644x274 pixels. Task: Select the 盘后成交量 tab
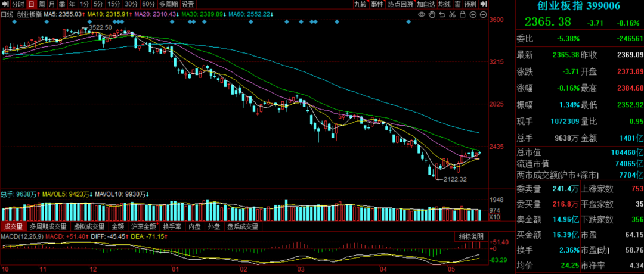click(243, 226)
